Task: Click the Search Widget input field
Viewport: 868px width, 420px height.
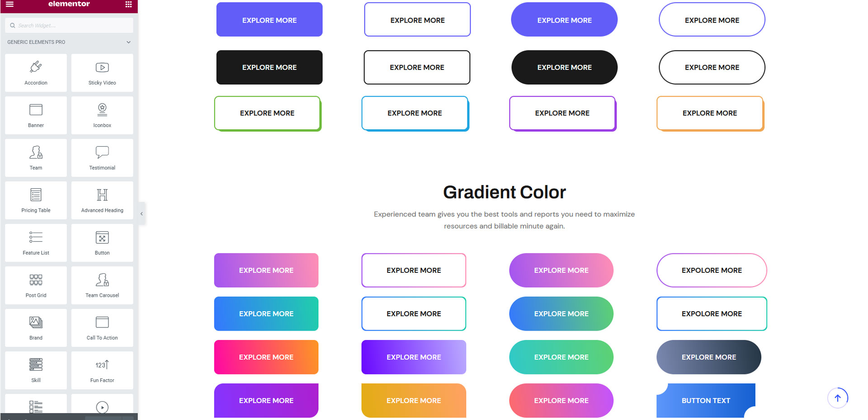Action: tap(69, 25)
